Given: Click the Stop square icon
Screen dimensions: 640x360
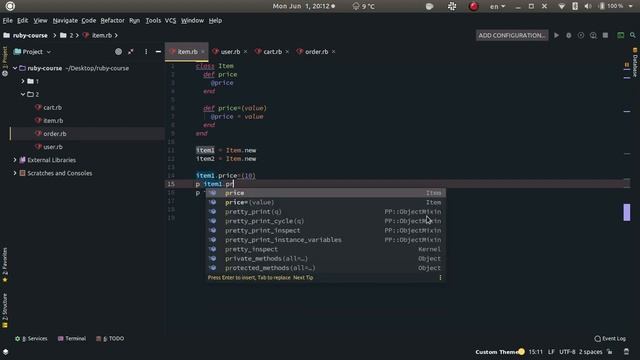Looking at the screenshot, I should click(x=605, y=36).
